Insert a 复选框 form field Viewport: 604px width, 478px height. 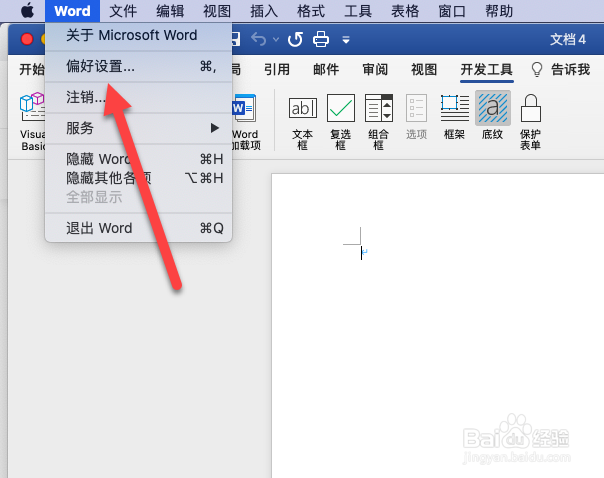coord(341,122)
